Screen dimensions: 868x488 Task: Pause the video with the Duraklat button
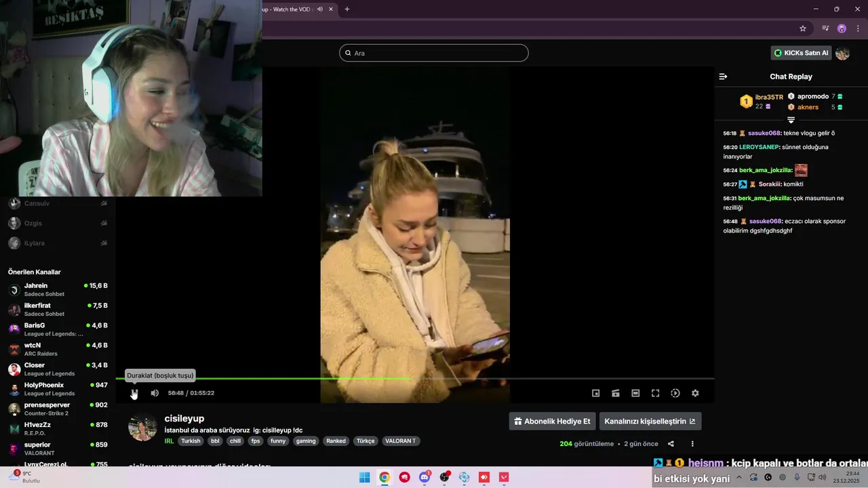coord(134,393)
